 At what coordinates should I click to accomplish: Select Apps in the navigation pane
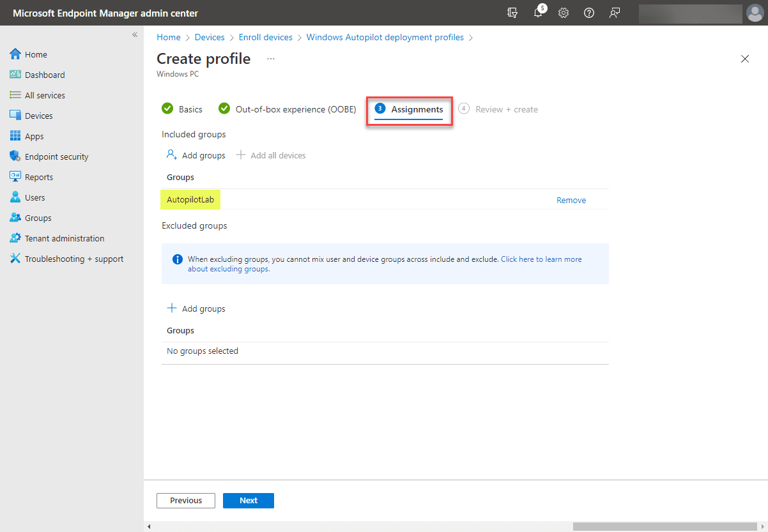(35, 135)
